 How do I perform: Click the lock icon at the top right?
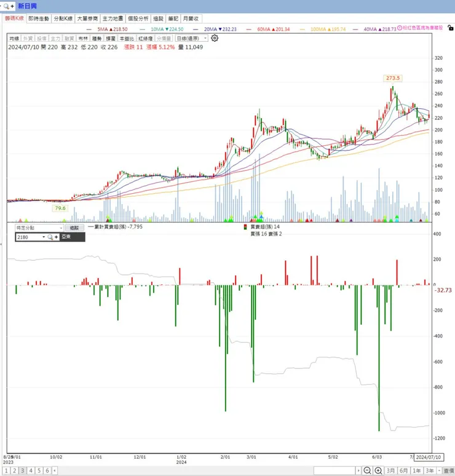point(451,28)
